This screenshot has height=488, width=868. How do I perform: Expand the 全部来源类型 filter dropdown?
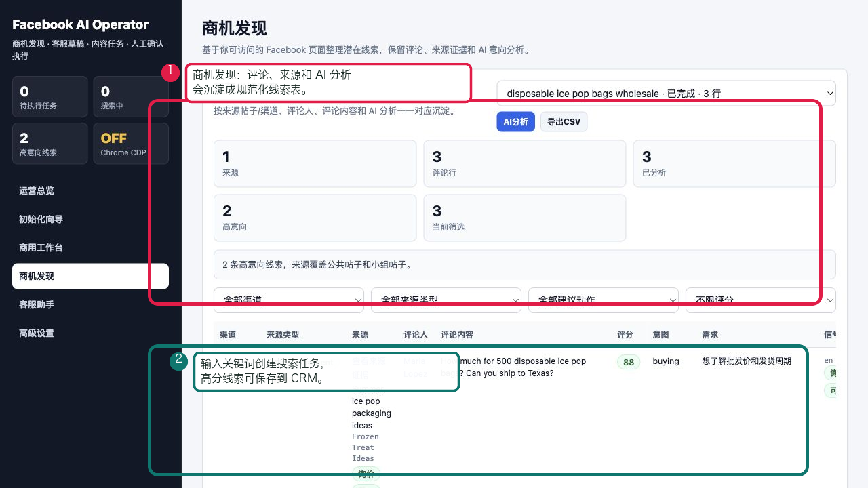point(446,300)
